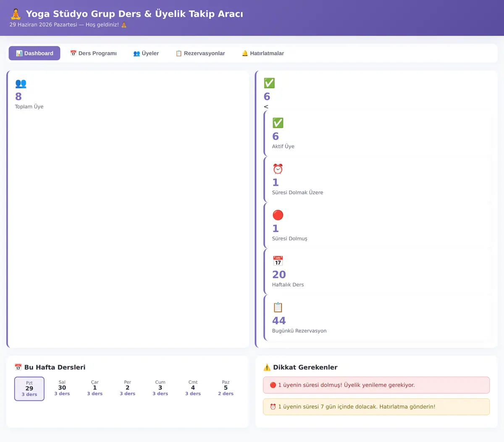Screen dimensions: 504x442
Task: Click the yoga figure icon beside the page title
Action: (16, 14)
